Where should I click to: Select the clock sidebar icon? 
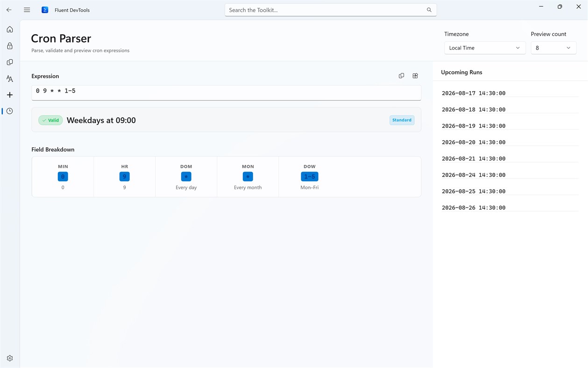(x=10, y=111)
